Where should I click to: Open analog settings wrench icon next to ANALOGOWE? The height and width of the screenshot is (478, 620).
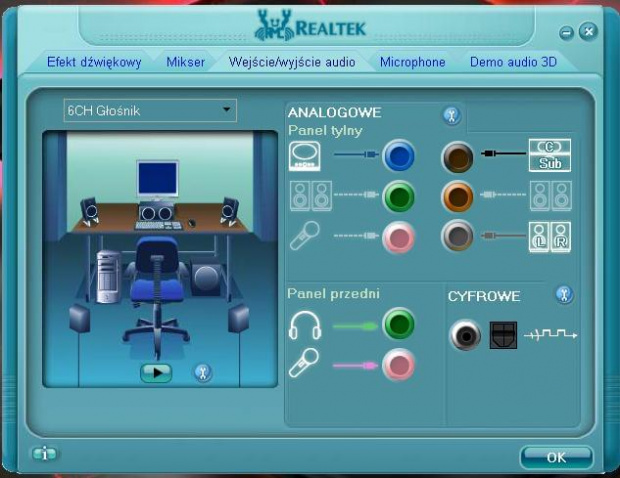452,115
